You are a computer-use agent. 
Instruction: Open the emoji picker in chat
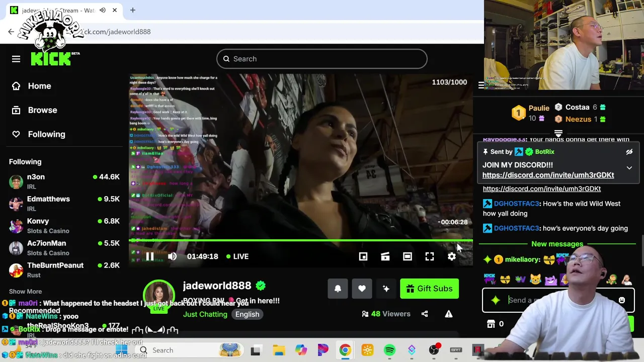[x=622, y=300]
